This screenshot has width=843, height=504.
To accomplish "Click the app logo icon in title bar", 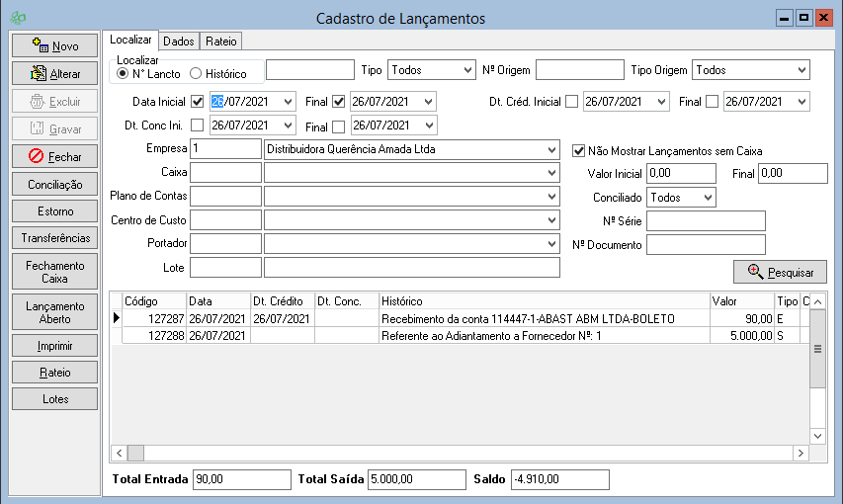I will (x=17, y=18).
